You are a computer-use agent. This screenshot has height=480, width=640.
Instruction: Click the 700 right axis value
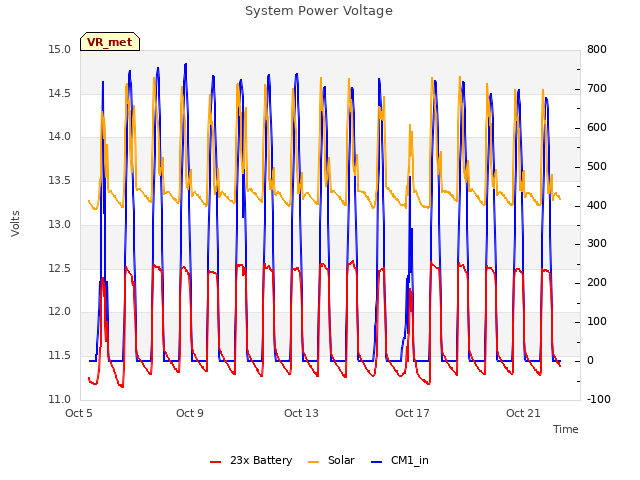pyautogui.click(x=597, y=89)
